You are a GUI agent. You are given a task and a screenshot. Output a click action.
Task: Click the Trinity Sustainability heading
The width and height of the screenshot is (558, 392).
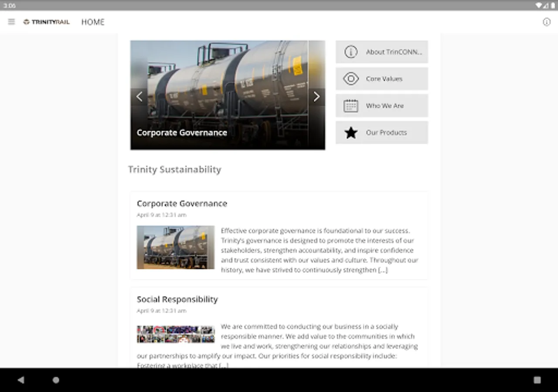174,169
